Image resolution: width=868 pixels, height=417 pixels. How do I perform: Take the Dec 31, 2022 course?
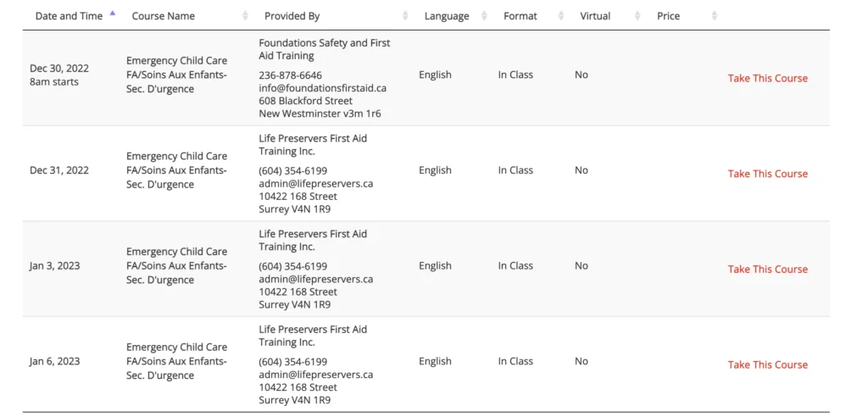pyautogui.click(x=768, y=174)
